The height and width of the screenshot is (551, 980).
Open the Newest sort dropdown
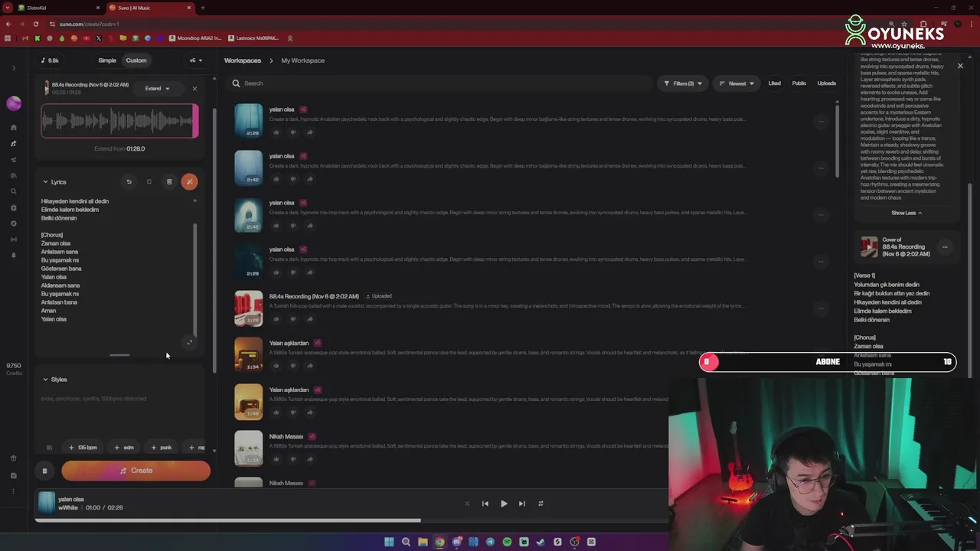737,83
